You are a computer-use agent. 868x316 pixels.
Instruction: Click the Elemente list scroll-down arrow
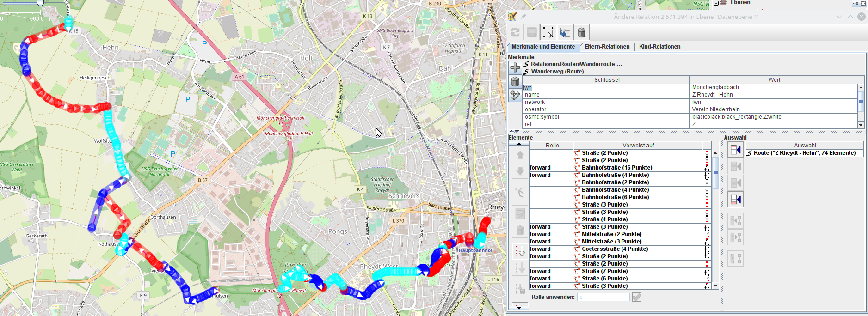715,286
